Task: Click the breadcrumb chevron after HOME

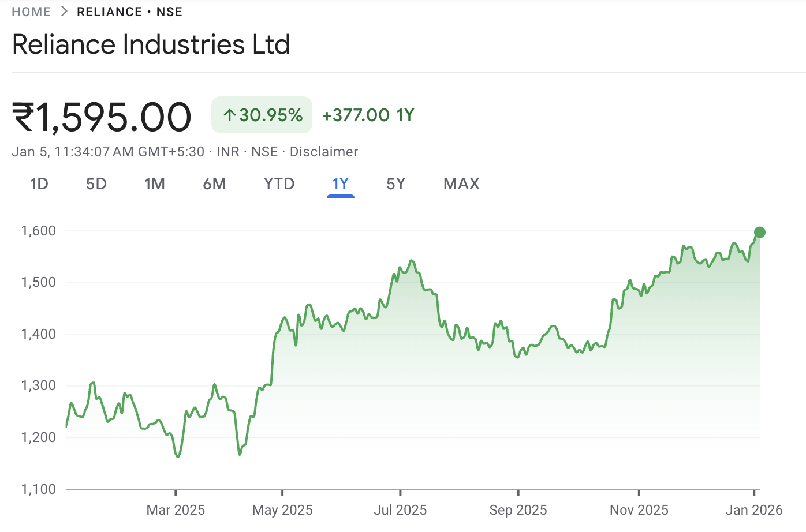Action: 64,11
